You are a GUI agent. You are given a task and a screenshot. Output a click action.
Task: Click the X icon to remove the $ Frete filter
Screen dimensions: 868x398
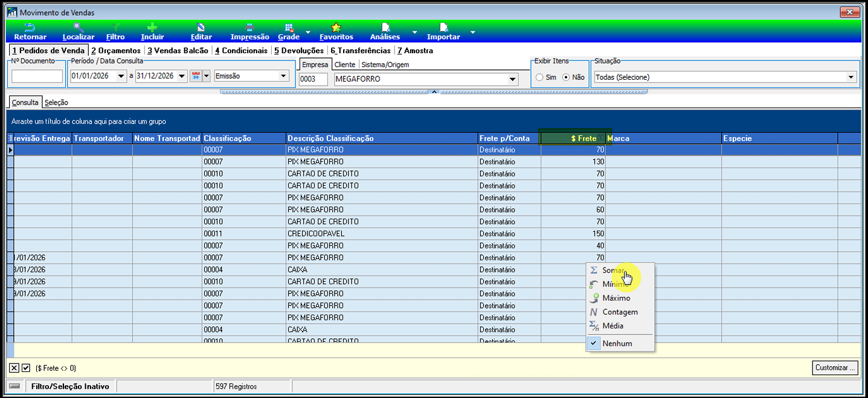[14, 368]
